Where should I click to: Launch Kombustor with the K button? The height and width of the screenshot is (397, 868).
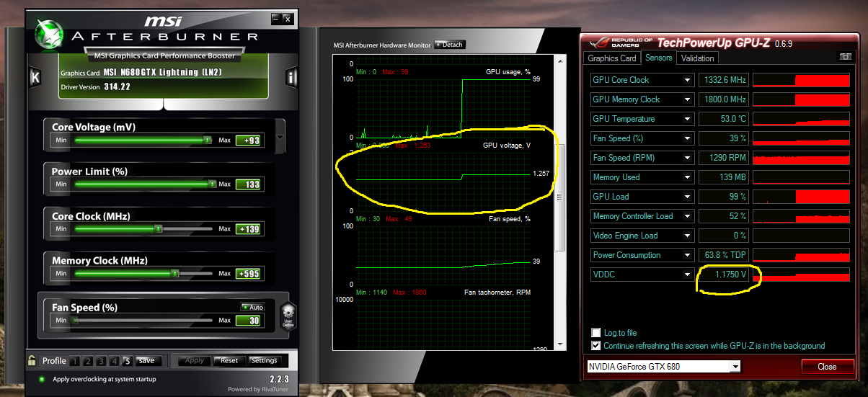[34, 78]
